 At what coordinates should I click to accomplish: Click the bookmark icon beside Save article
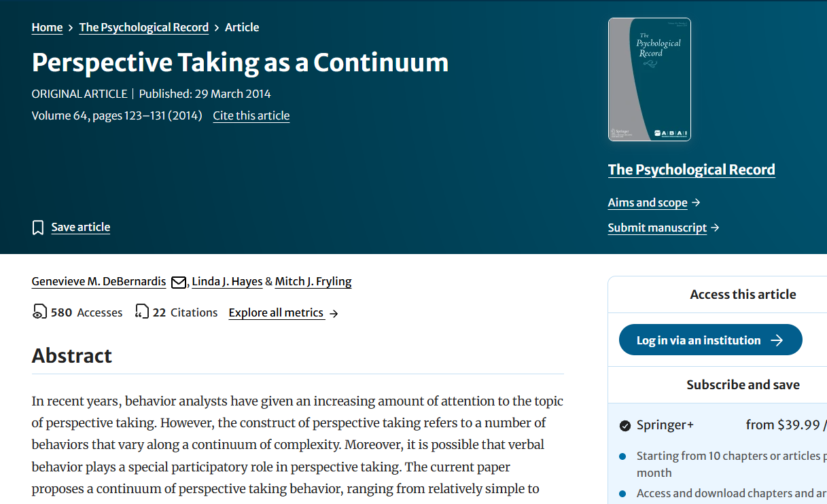tap(38, 228)
